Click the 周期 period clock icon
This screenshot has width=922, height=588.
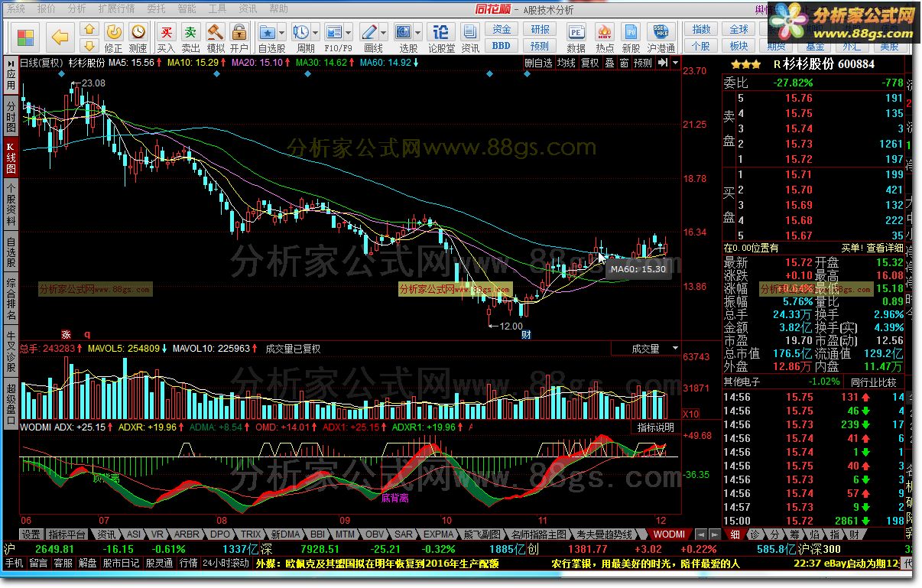coord(300,32)
